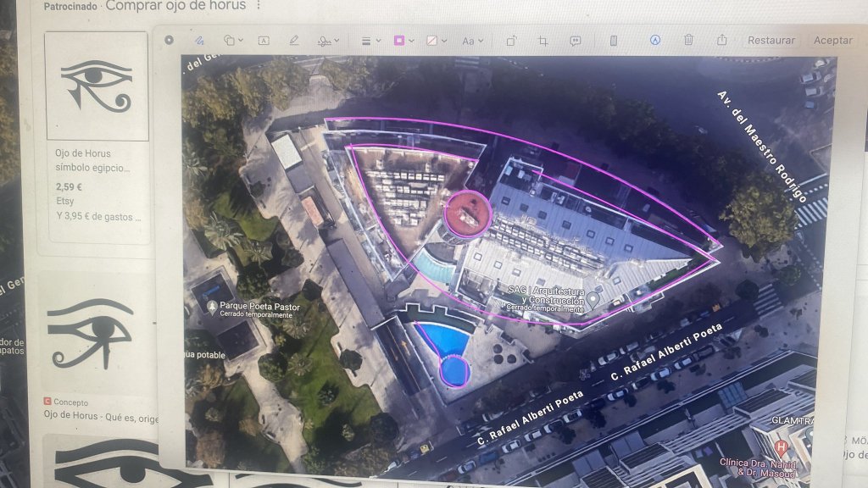
Task: Click the Restaurar button
Action: [771, 40]
